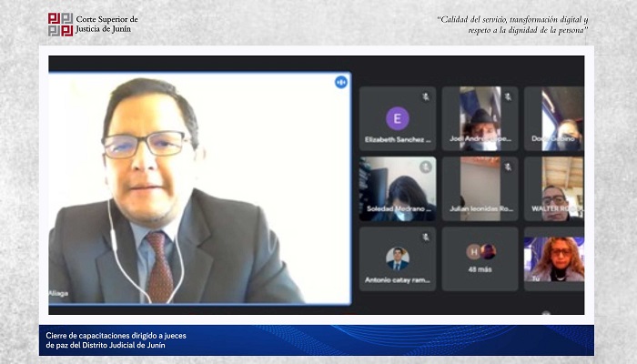Select your own video tile labeled Tu
637x364 pixels.
554,258
